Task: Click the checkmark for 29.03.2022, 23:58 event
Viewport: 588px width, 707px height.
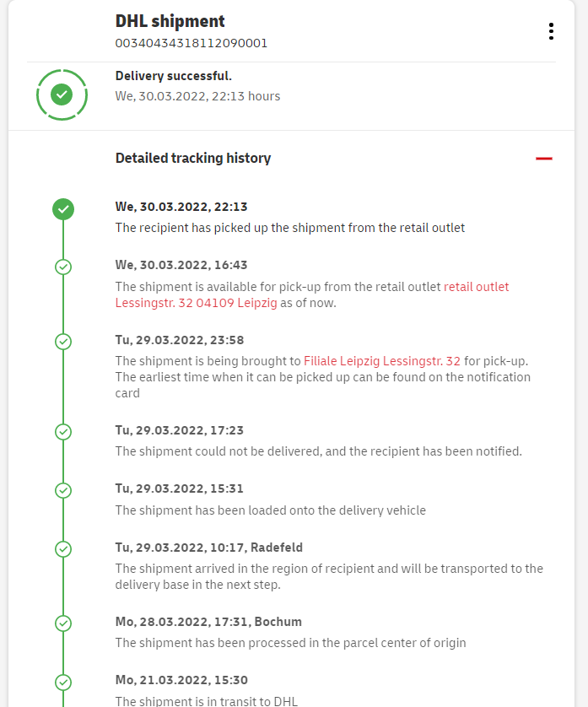Action: [x=63, y=342]
